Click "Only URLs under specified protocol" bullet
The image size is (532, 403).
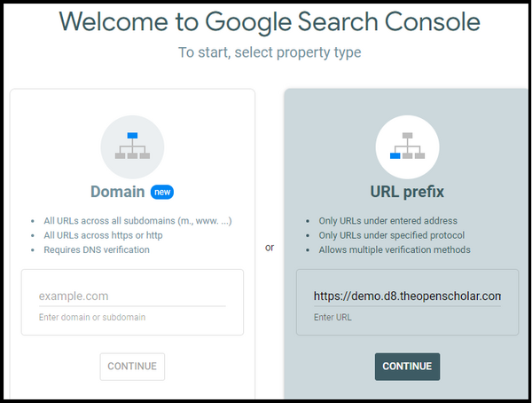coord(391,235)
